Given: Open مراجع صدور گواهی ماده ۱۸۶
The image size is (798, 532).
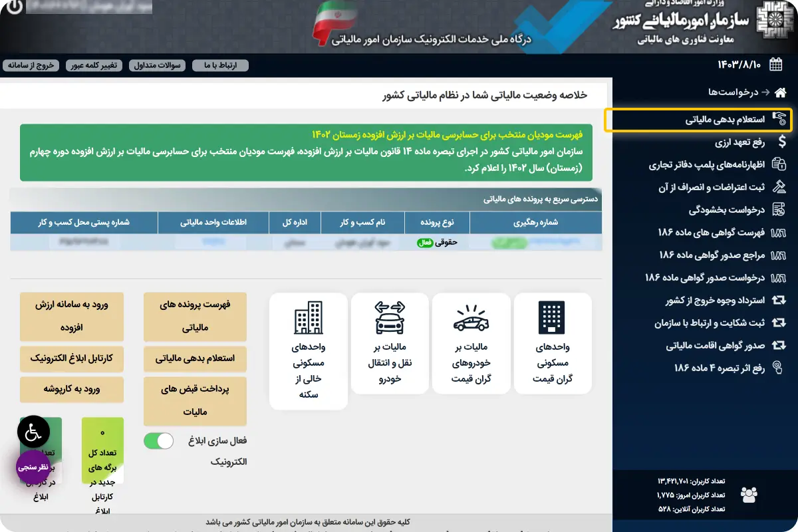Looking at the screenshot, I should [x=712, y=255].
